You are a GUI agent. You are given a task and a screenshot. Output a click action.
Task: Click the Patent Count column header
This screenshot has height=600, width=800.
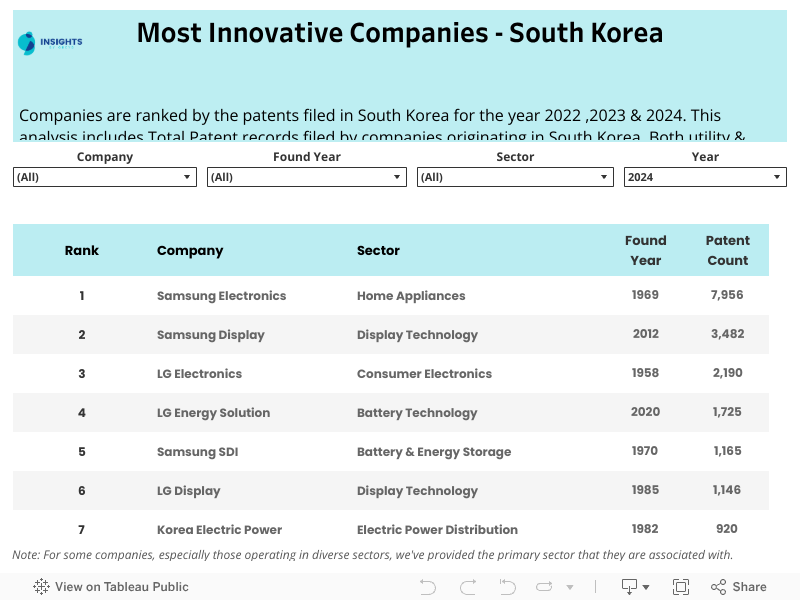728,251
